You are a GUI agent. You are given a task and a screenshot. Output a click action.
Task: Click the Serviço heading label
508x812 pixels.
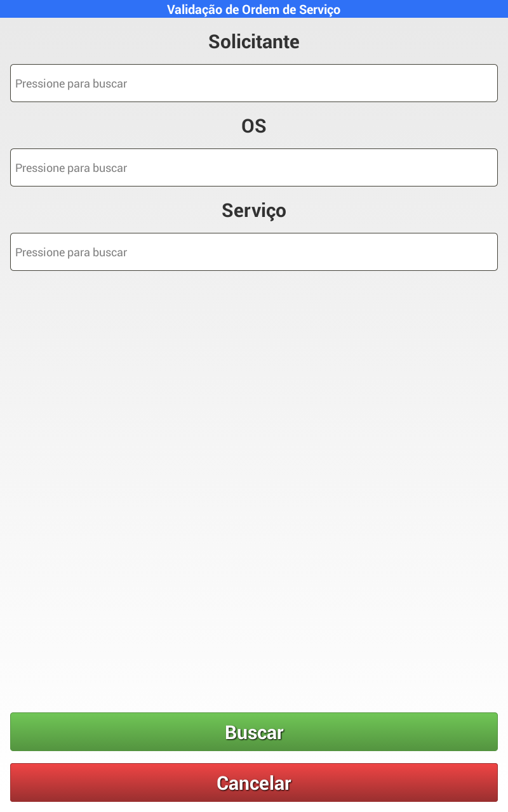tap(254, 211)
